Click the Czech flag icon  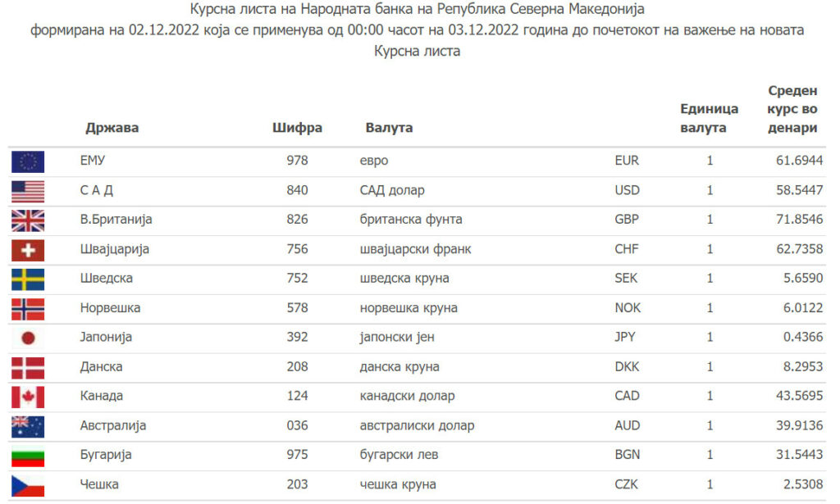(28, 486)
